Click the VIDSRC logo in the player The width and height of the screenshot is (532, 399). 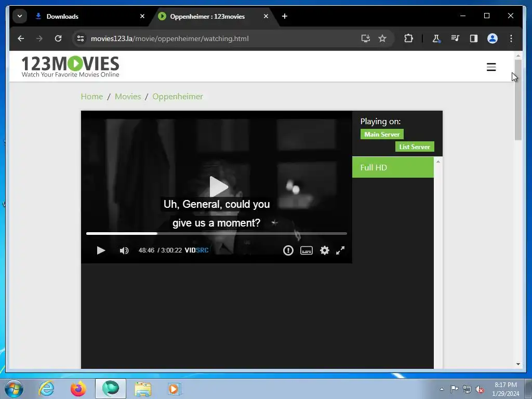[x=196, y=250]
